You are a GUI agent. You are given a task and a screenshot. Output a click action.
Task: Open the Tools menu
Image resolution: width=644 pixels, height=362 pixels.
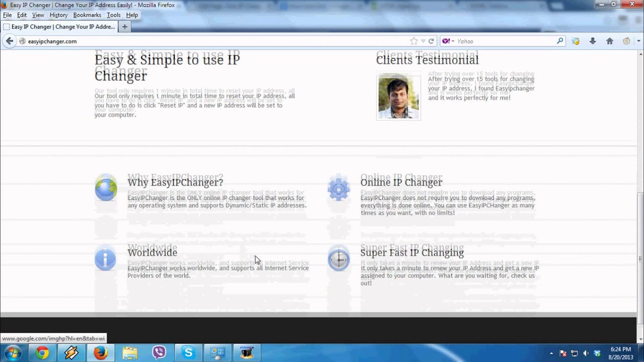coord(113,15)
